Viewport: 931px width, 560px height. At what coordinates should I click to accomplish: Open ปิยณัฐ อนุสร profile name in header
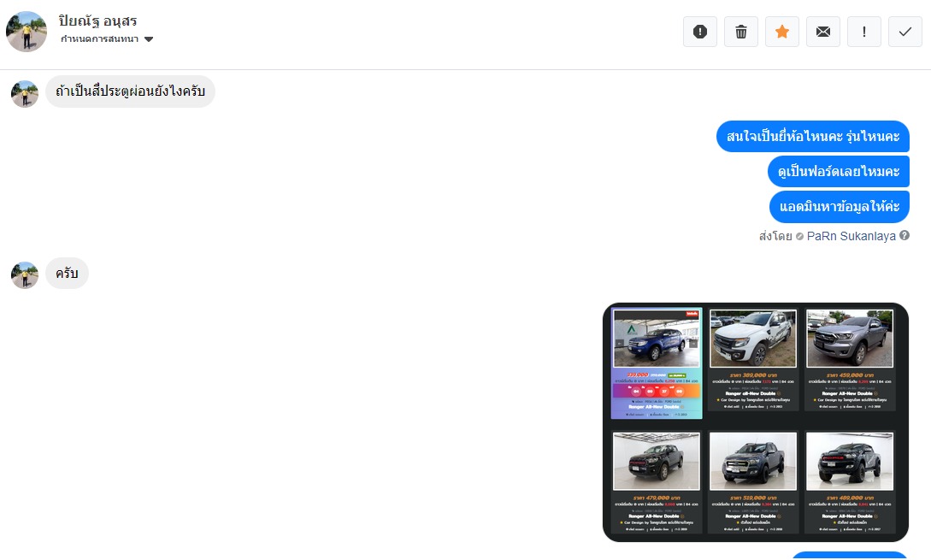(x=98, y=21)
